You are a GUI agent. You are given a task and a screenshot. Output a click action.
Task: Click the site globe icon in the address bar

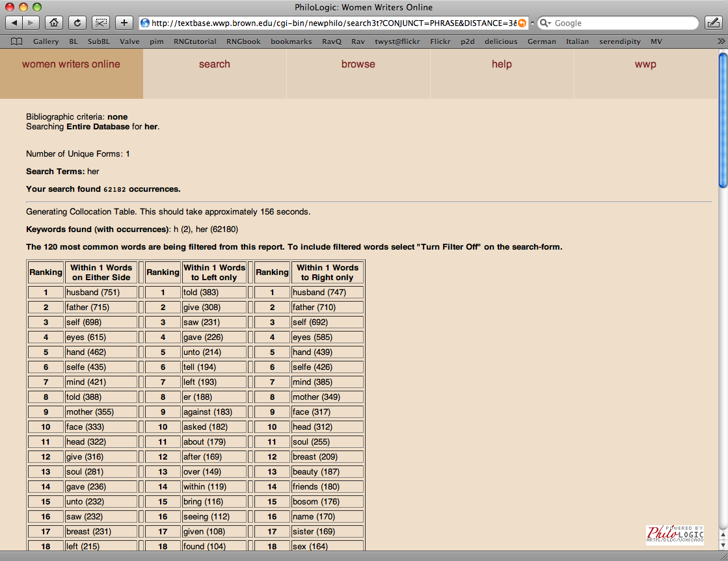click(x=145, y=23)
